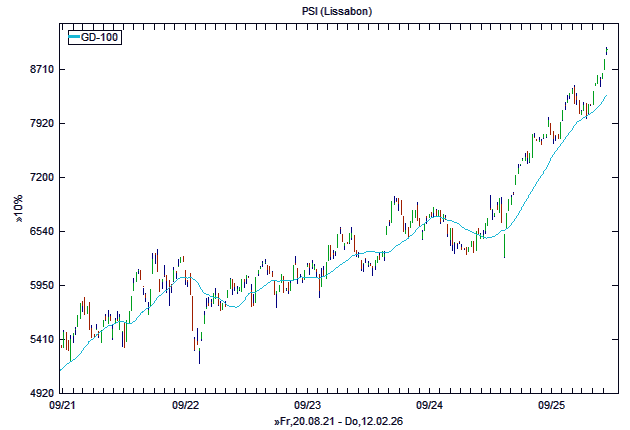630x430 pixels.
Task: Click the x-axis date label 09/23
Action: (x=307, y=405)
